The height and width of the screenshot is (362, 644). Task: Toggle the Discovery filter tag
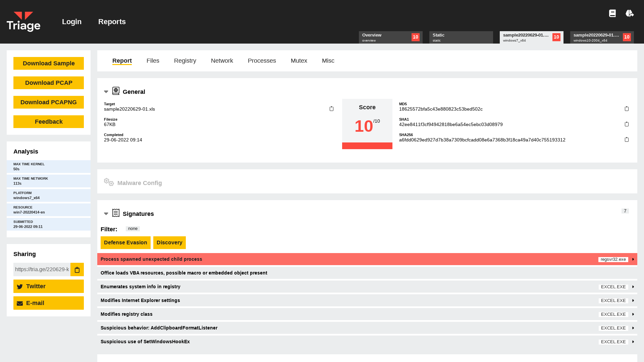click(169, 242)
